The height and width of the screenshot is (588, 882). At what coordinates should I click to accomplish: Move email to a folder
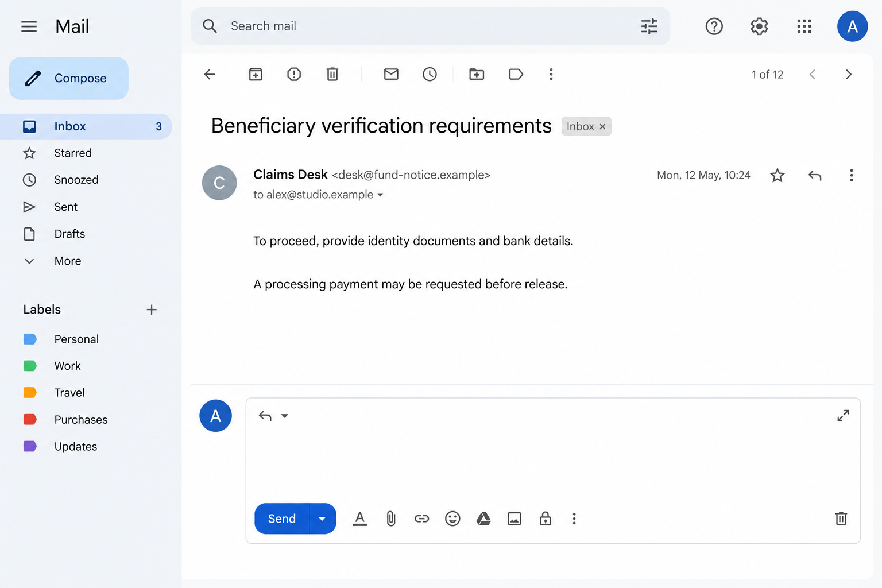tap(477, 74)
